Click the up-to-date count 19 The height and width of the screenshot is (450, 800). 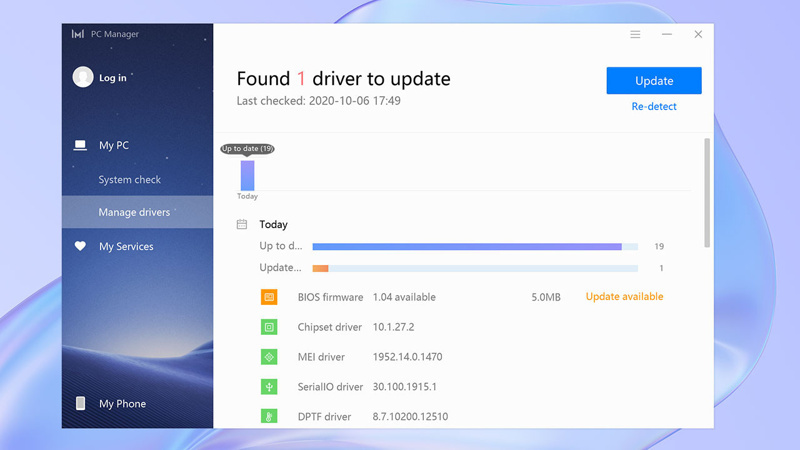[659, 246]
